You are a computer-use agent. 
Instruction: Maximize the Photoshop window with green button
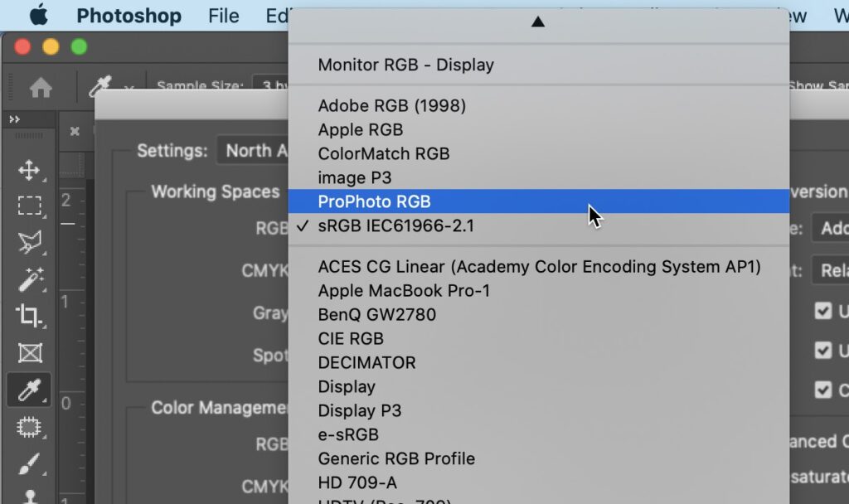[x=79, y=47]
